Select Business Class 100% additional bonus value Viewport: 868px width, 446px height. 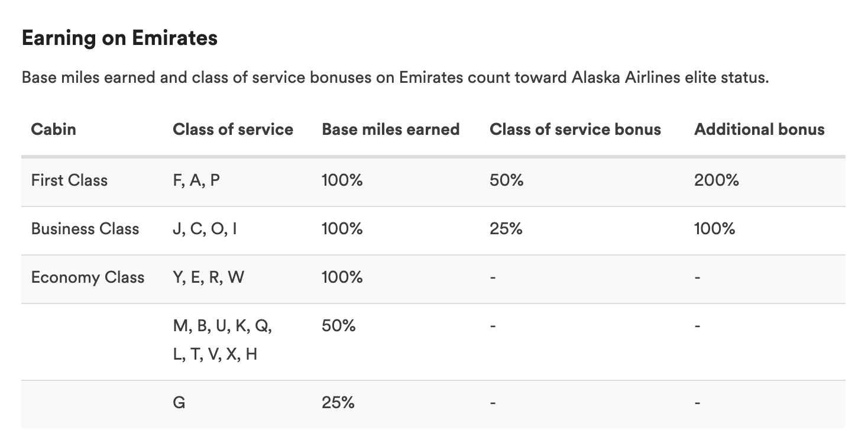pos(714,229)
